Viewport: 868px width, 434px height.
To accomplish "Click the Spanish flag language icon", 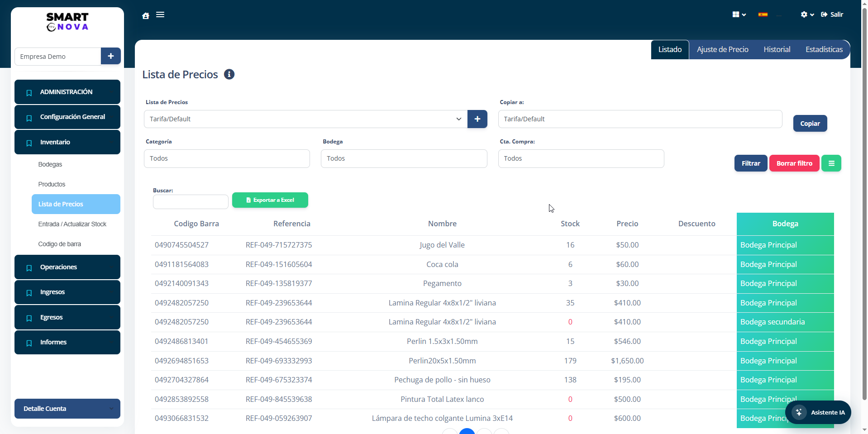I will tap(763, 14).
